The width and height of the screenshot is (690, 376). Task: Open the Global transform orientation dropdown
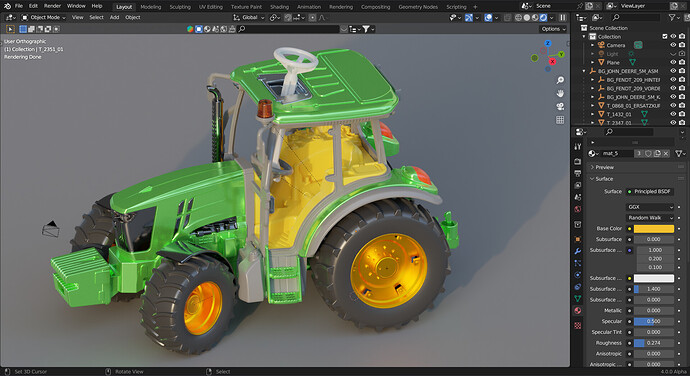[x=249, y=18]
